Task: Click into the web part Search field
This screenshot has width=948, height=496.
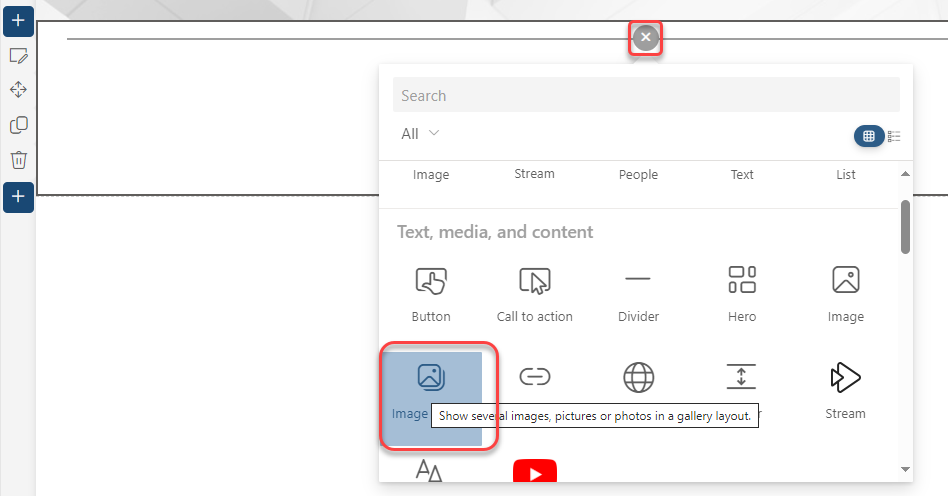Action: pos(646,96)
